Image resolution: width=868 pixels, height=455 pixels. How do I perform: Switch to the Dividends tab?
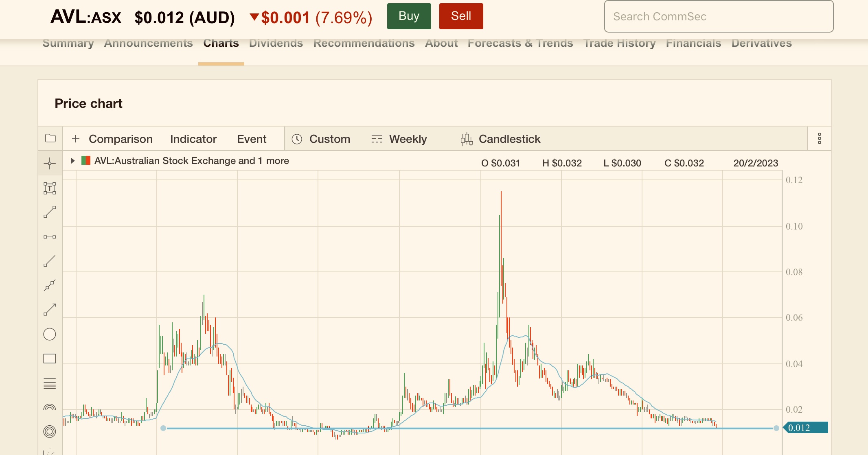coord(276,43)
